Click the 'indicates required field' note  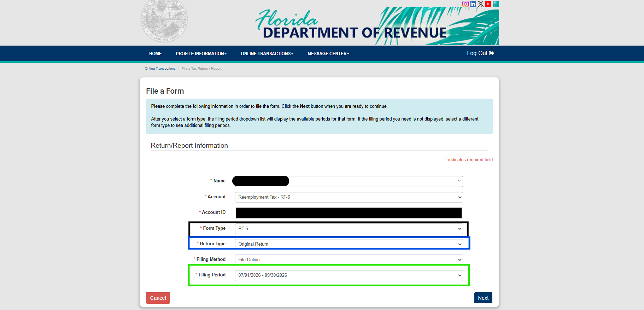[x=469, y=160]
